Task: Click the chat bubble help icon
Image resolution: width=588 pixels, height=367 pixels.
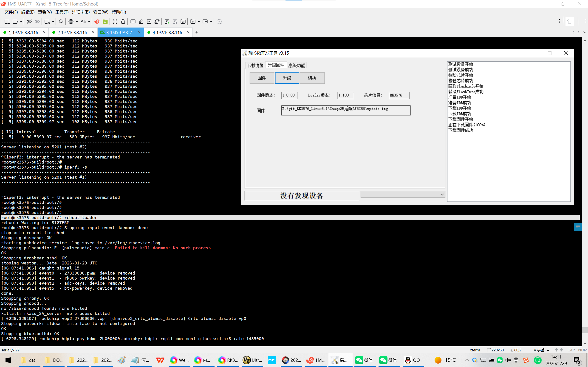Action: coord(219,22)
